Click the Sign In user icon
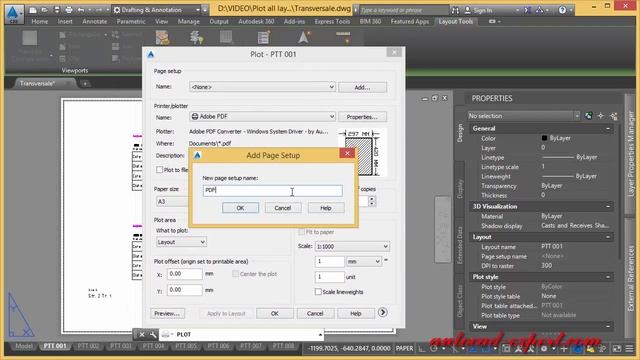The width and height of the screenshot is (640, 360). 467,10
